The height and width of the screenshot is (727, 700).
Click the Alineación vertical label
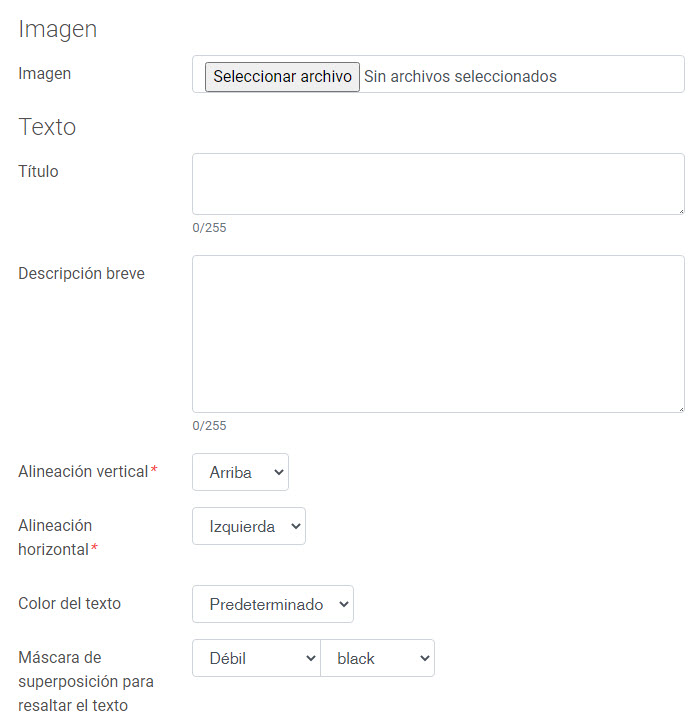pyautogui.click(x=83, y=471)
